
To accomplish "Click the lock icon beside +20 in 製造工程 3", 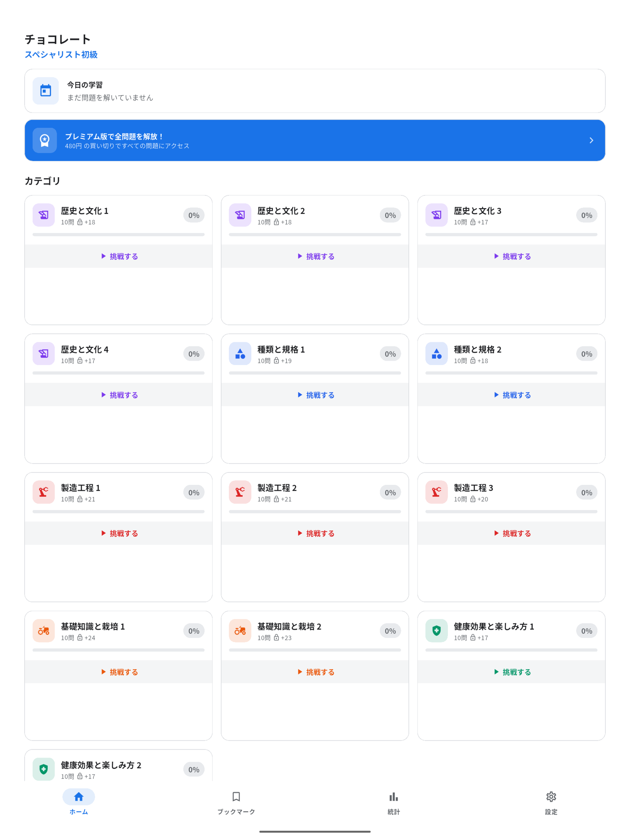I will [x=473, y=499].
